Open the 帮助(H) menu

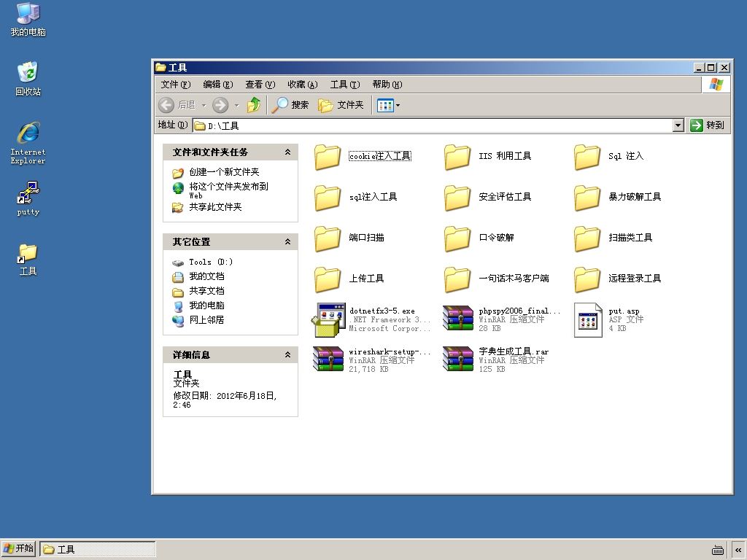pyautogui.click(x=387, y=85)
